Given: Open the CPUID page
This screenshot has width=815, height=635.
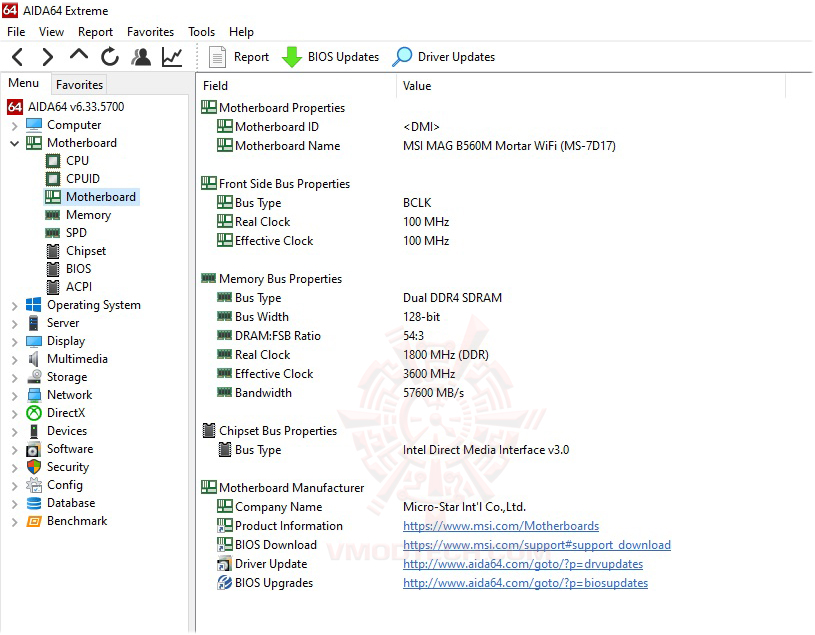Looking at the screenshot, I should (73, 178).
